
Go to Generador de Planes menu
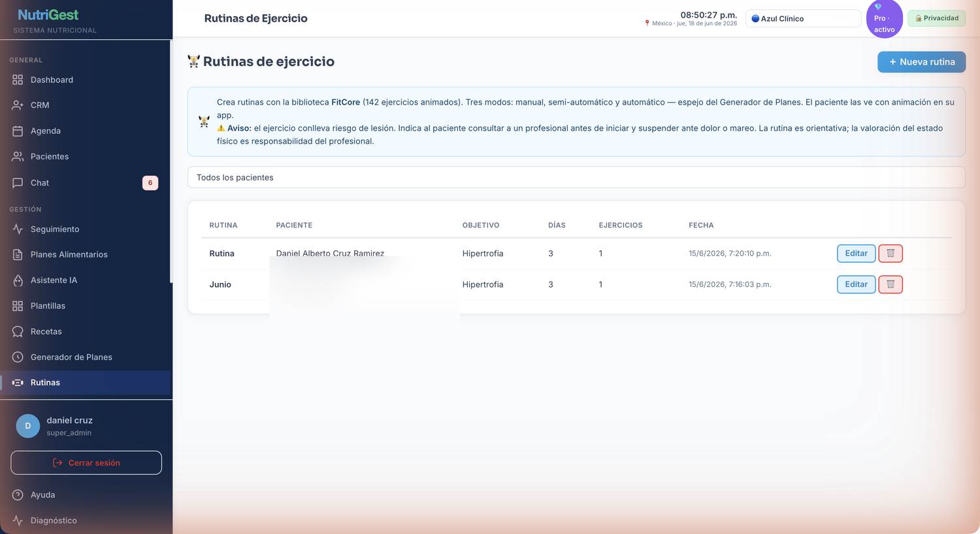(85, 357)
